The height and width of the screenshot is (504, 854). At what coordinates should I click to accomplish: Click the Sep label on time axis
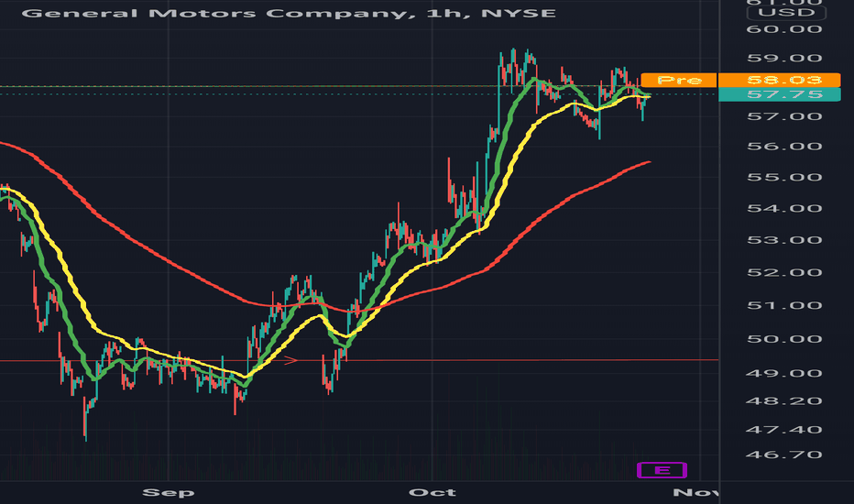pos(169,493)
